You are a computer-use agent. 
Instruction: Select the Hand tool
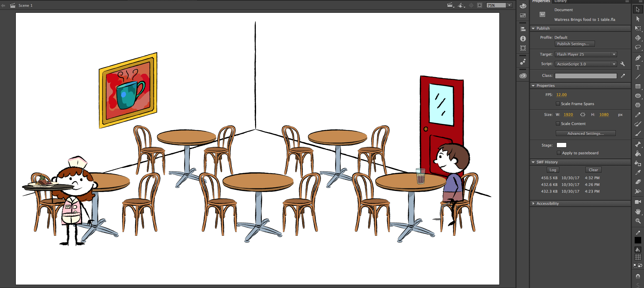point(638,212)
